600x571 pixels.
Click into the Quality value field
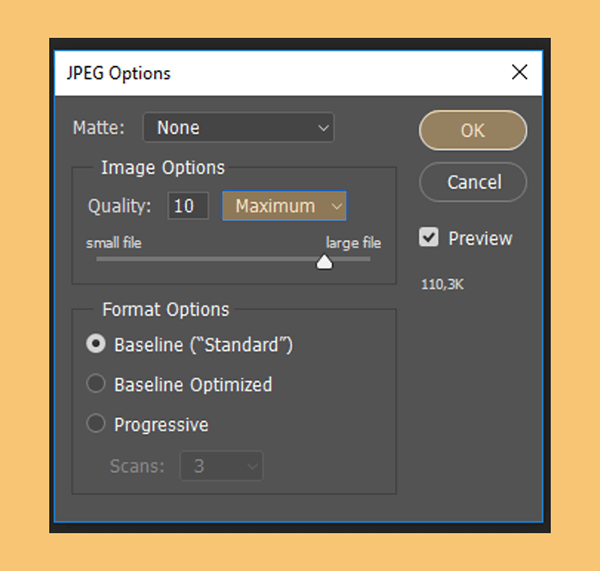(x=188, y=206)
